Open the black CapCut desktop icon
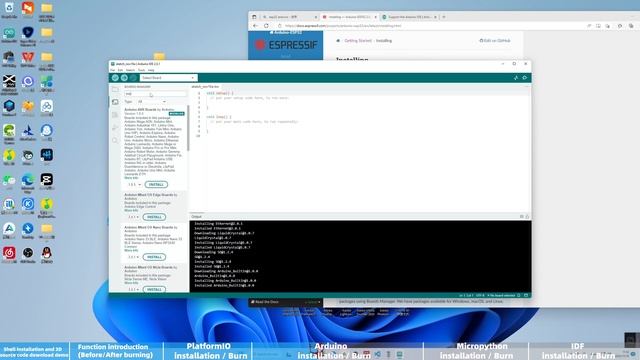 coord(47,181)
